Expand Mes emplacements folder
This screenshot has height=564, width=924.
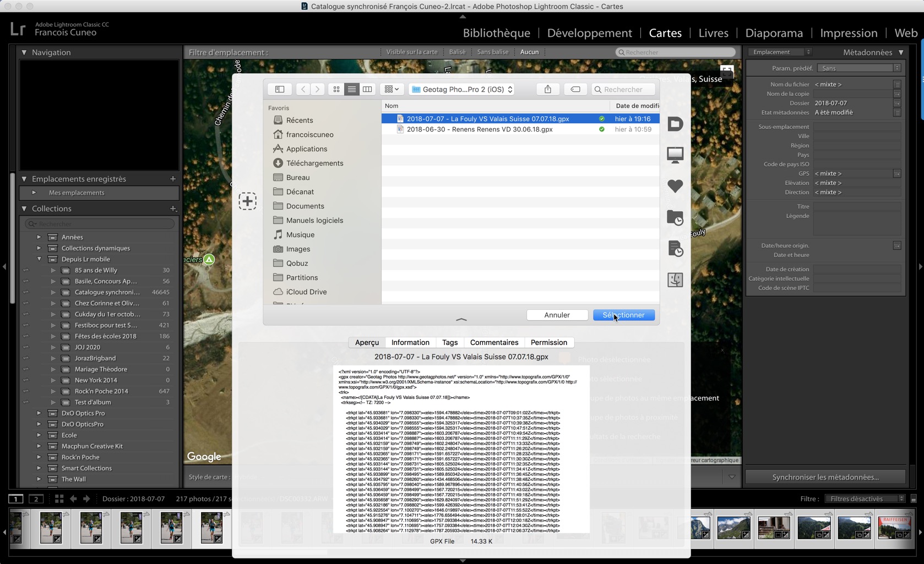pyautogui.click(x=34, y=193)
